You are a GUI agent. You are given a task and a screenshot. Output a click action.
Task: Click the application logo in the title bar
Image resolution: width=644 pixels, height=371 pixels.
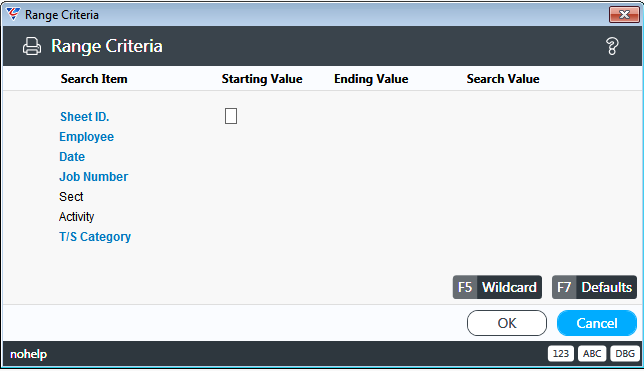tap(13, 14)
